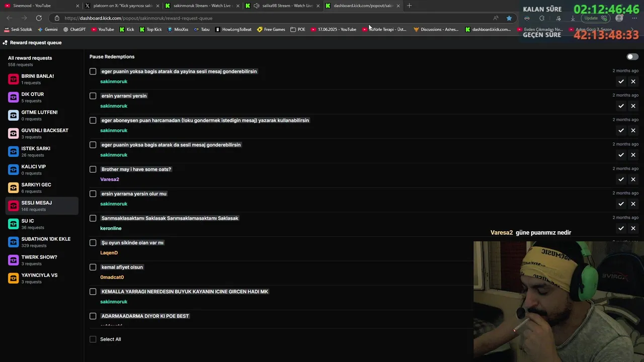The width and height of the screenshot is (644, 362).
Task: Switch to the Sinemood - YouTube tab
Action: click(41, 6)
